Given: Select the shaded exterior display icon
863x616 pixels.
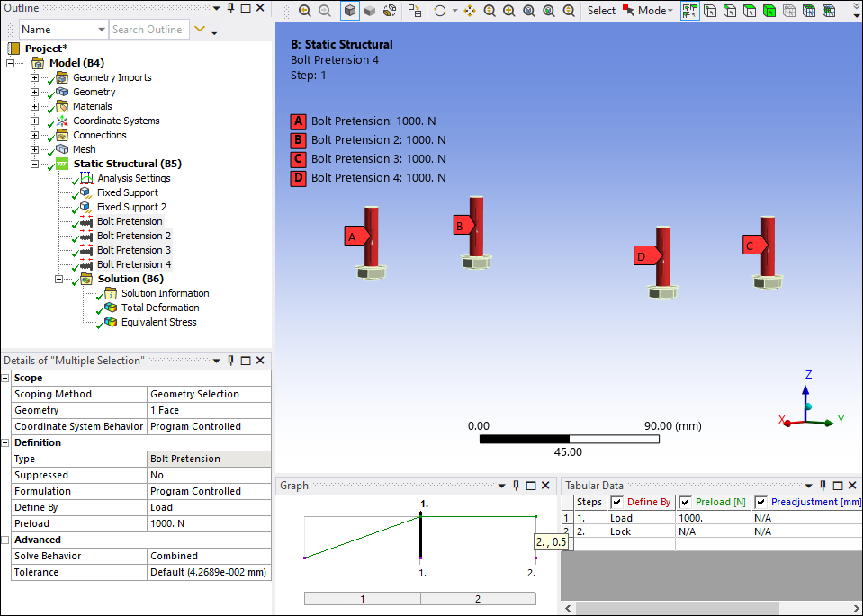Looking at the screenshot, I should 369,9.
